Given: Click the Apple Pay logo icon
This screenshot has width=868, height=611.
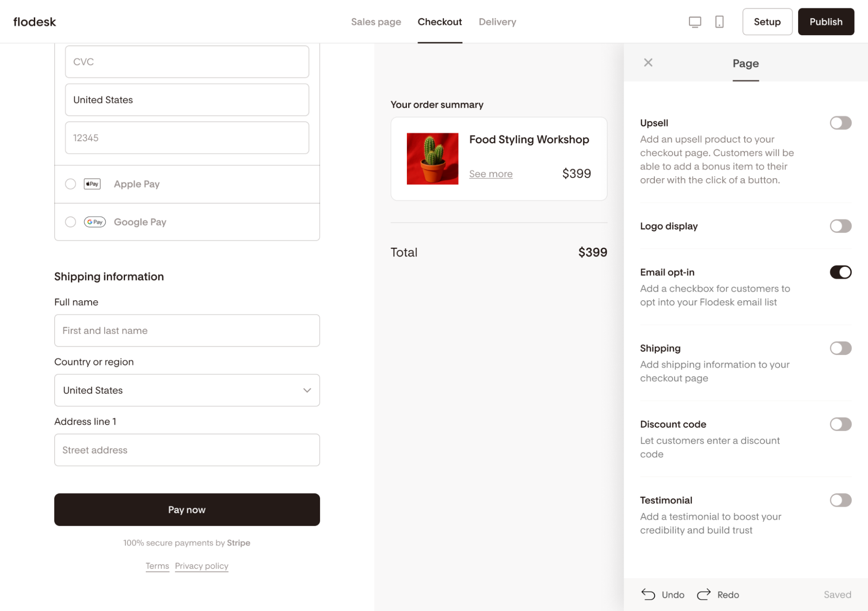Looking at the screenshot, I should tap(92, 184).
